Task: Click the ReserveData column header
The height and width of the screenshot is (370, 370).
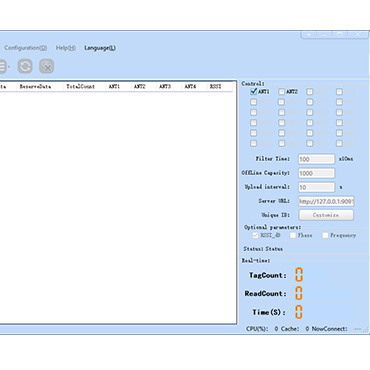Action: click(x=35, y=86)
